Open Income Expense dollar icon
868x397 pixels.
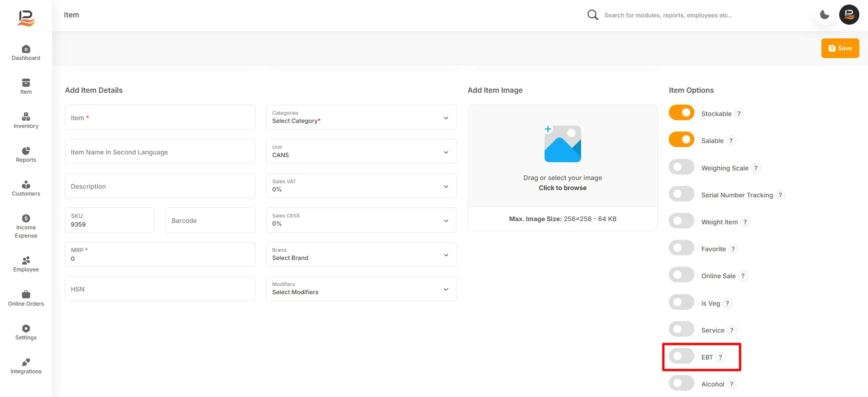point(26,218)
